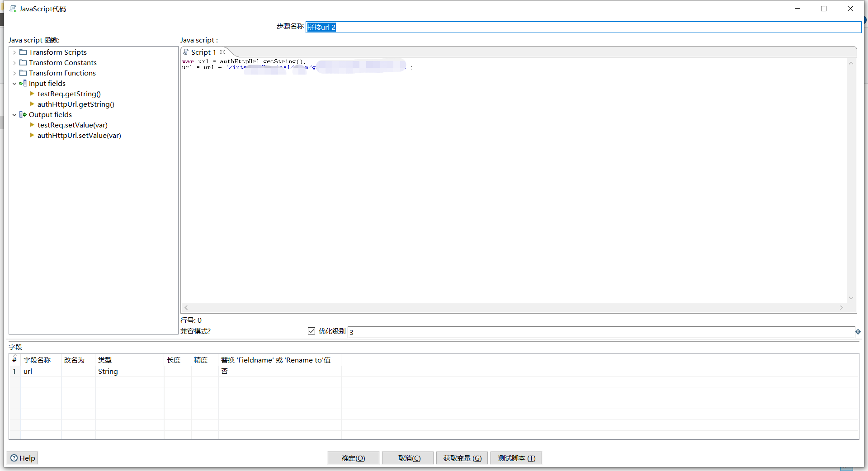Click the 测试脚本 button
The width and height of the screenshot is (868, 471).
point(516,458)
